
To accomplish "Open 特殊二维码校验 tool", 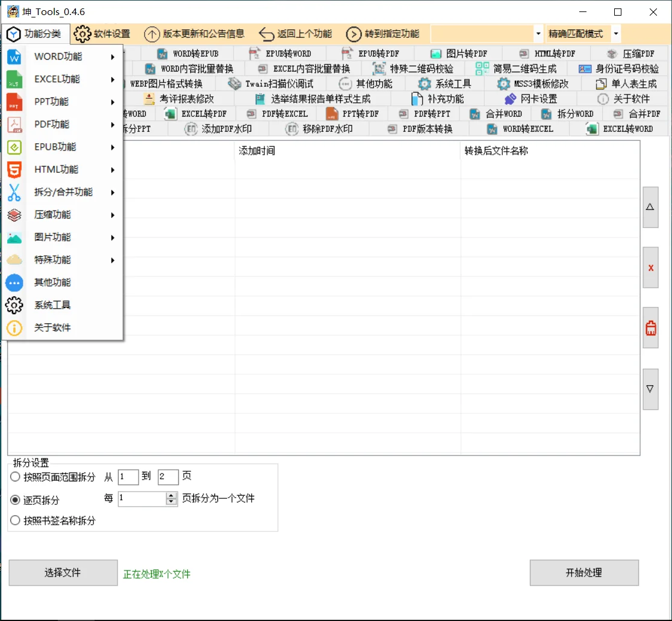I will point(413,69).
